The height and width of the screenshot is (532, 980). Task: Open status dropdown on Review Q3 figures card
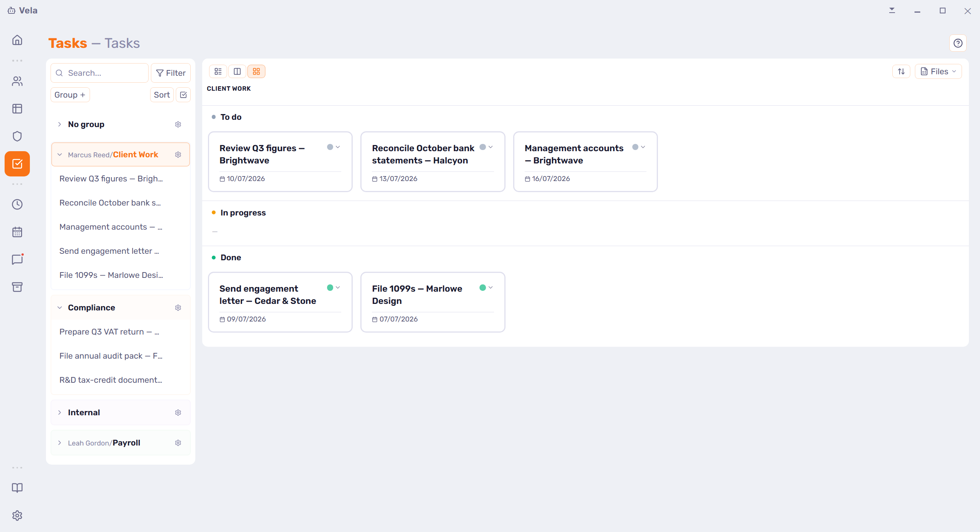pyautogui.click(x=334, y=147)
